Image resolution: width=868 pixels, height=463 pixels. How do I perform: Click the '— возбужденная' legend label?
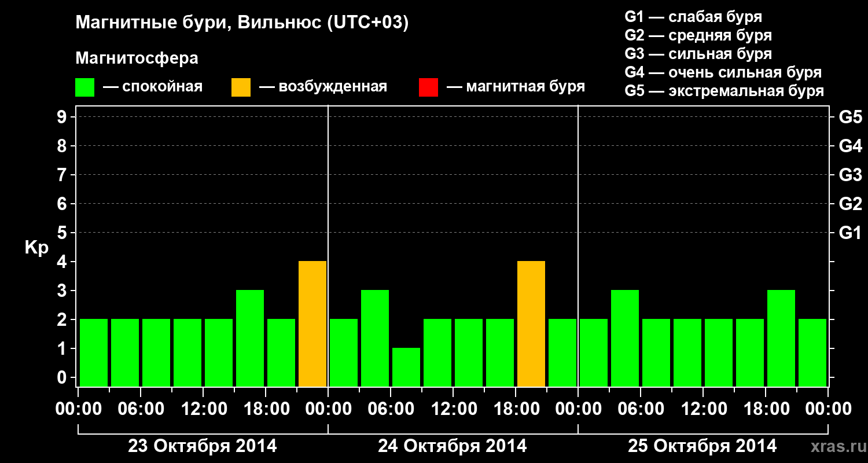[x=323, y=87]
